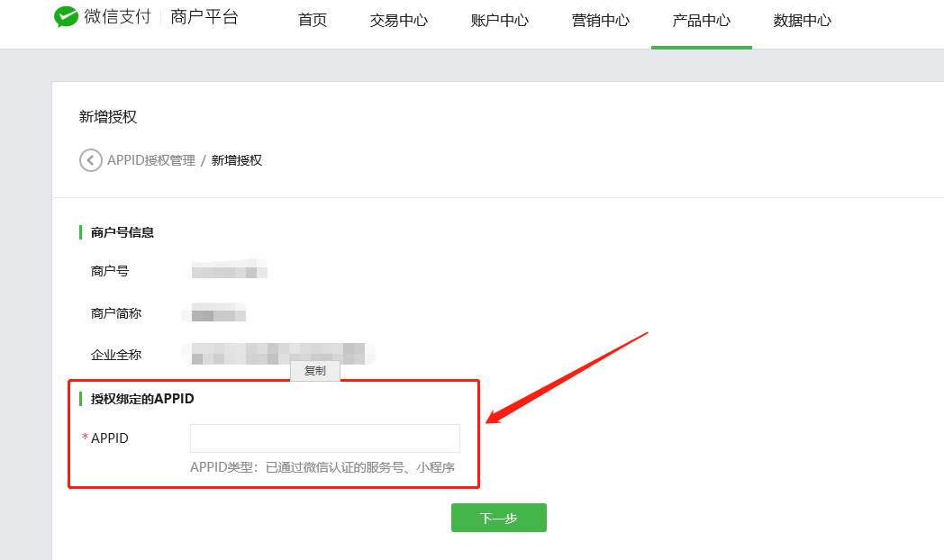This screenshot has width=944, height=560.
Task: Focus the APPID input field
Action: [325, 438]
